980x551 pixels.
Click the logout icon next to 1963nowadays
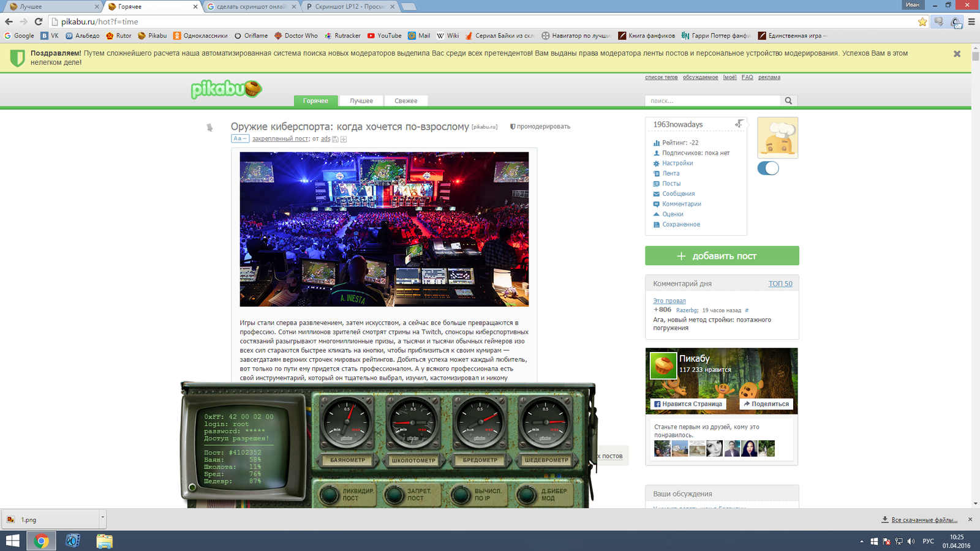[x=739, y=124]
